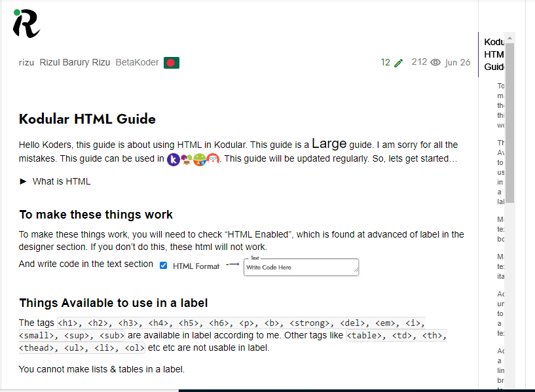This screenshot has height=392, width=535.
Task: Click the red glasses builder emoji
Action: 213,159
